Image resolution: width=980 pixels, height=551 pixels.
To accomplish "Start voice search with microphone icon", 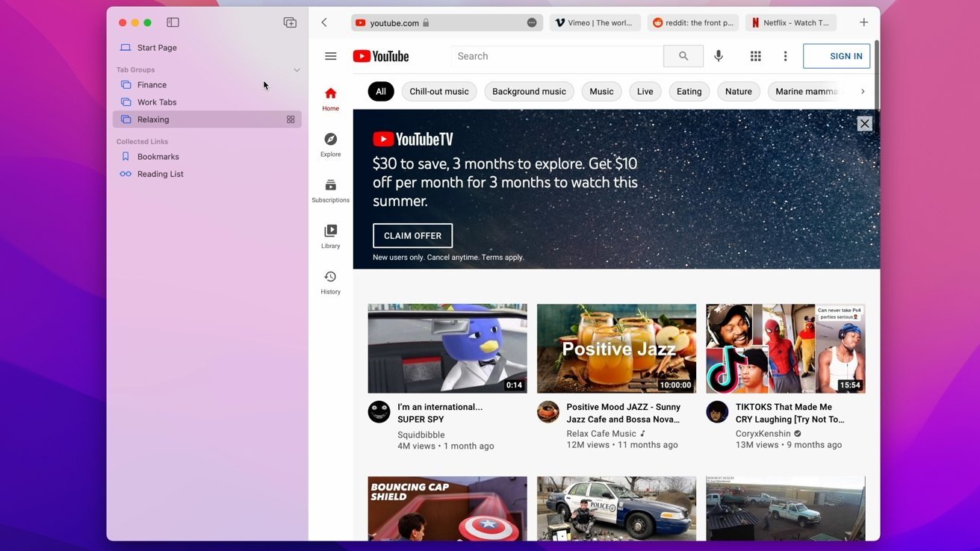I will tap(719, 56).
